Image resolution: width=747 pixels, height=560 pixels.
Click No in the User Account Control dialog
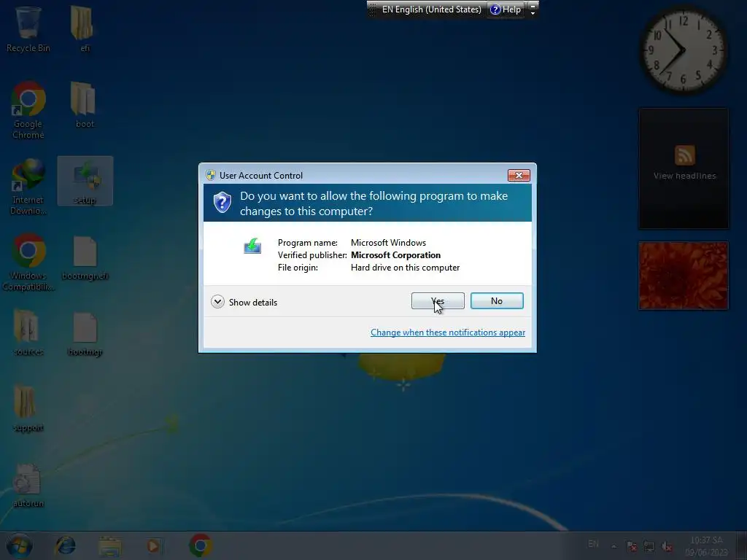click(x=497, y=301)
